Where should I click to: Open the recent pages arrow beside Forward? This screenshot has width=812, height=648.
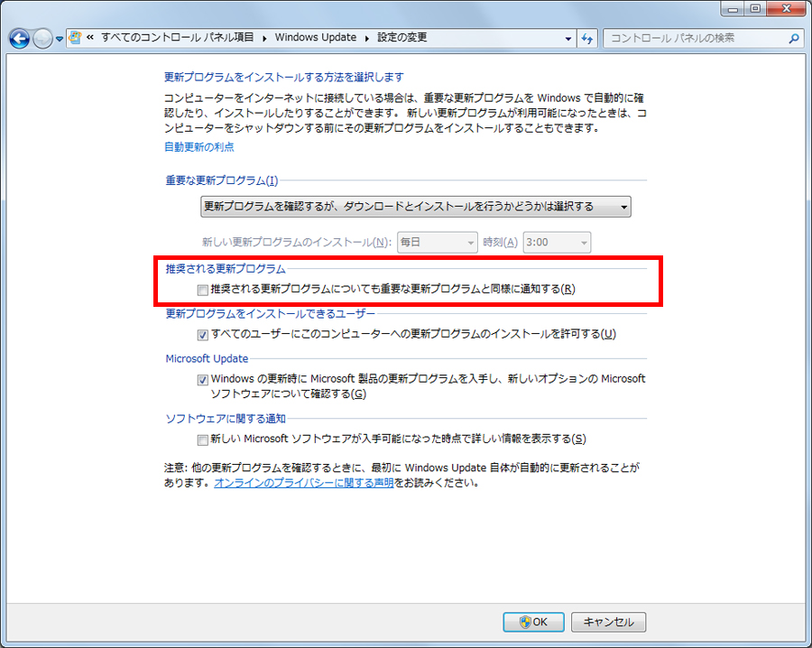point(59,39)
